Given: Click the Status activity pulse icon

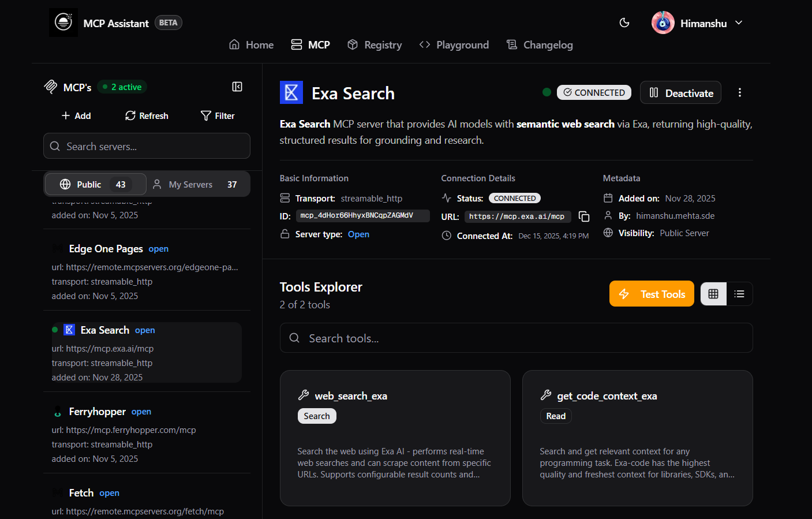Looking at the screenshot, I should (447, 198).
